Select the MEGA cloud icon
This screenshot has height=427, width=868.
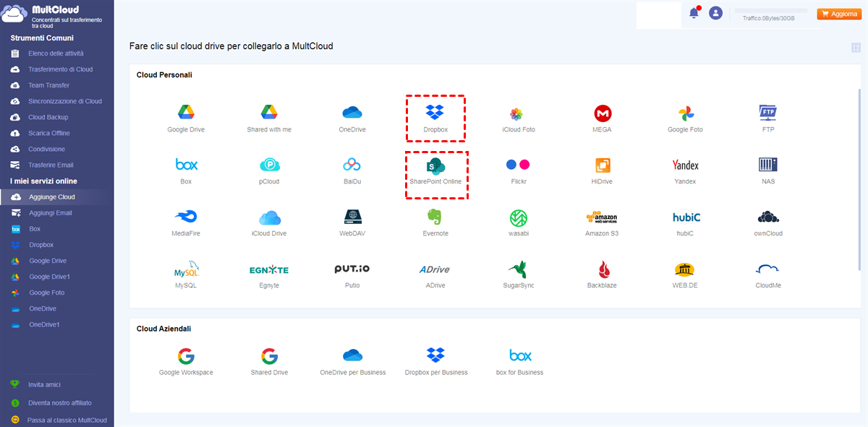pos(602,113)
